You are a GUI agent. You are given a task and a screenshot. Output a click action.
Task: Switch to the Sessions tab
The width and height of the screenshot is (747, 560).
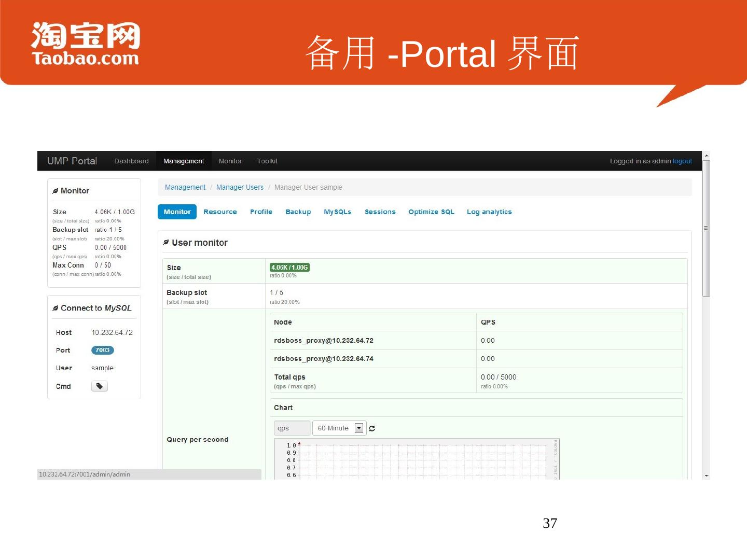coord(380,212)
